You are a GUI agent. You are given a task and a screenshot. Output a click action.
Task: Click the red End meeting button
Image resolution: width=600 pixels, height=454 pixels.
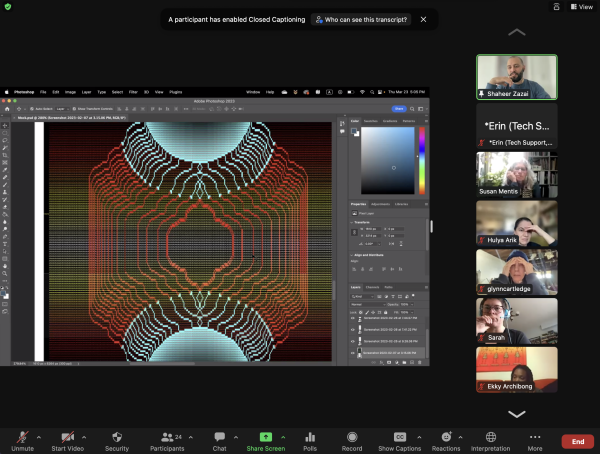[x=577, y=441]
